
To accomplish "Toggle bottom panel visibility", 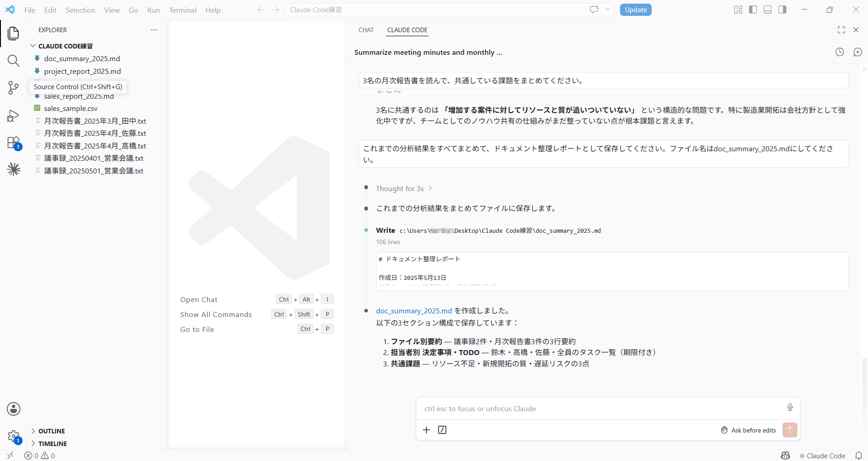I will point(768,10).
